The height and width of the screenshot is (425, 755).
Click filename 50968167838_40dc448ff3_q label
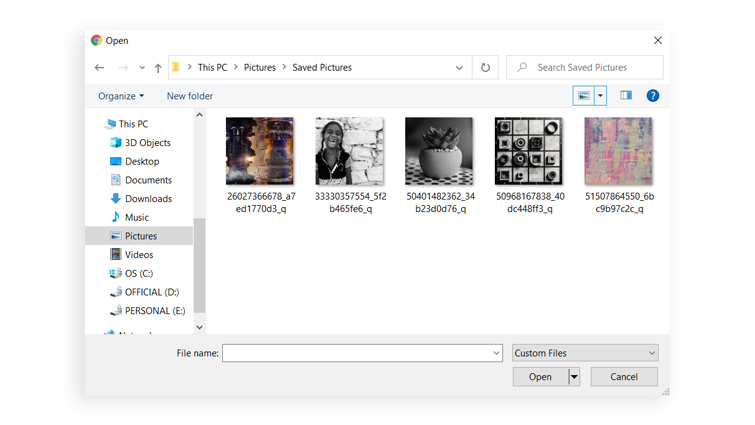(530, 203)
